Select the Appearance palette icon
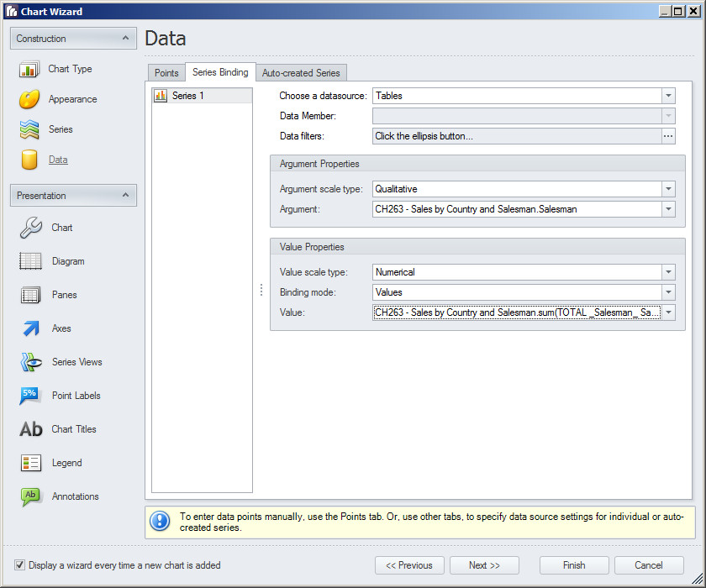Viewport: 706px width, 588px height. 29,99
